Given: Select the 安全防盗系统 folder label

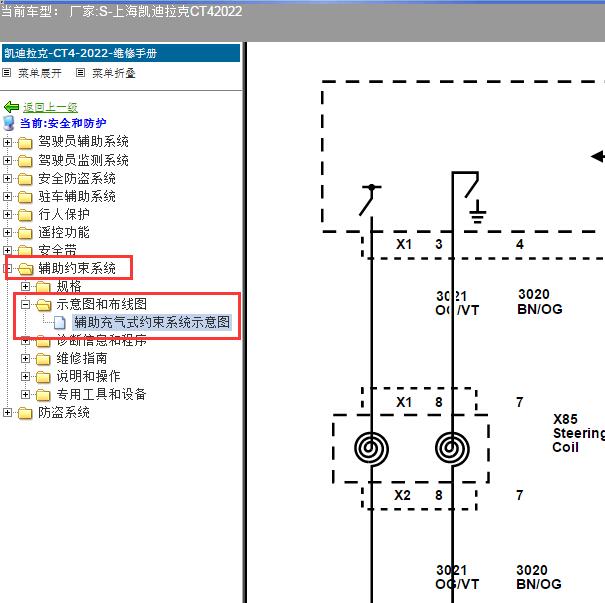Looking at the screenshot, I should coord(77,178).
